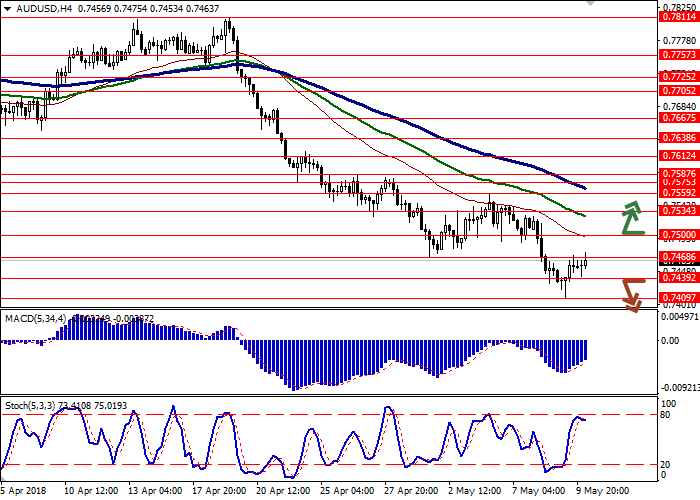
Task: Click the 0.7500 price level label
Action: coord(677,235)
